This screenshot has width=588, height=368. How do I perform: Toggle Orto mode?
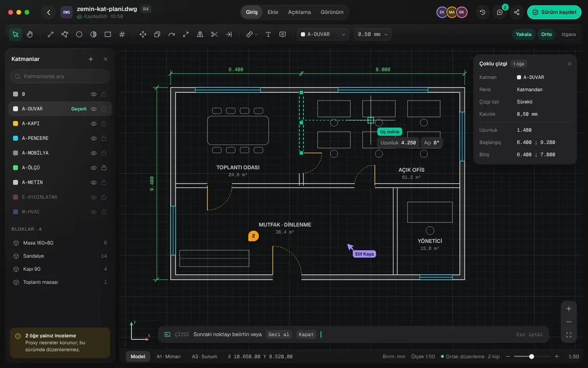click(546, 34)
